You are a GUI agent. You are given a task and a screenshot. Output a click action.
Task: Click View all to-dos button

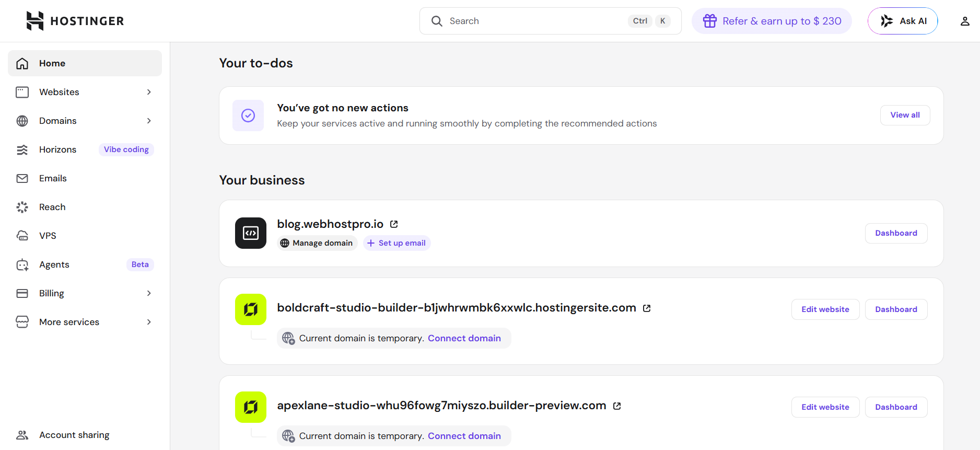[x=905, y=115]
